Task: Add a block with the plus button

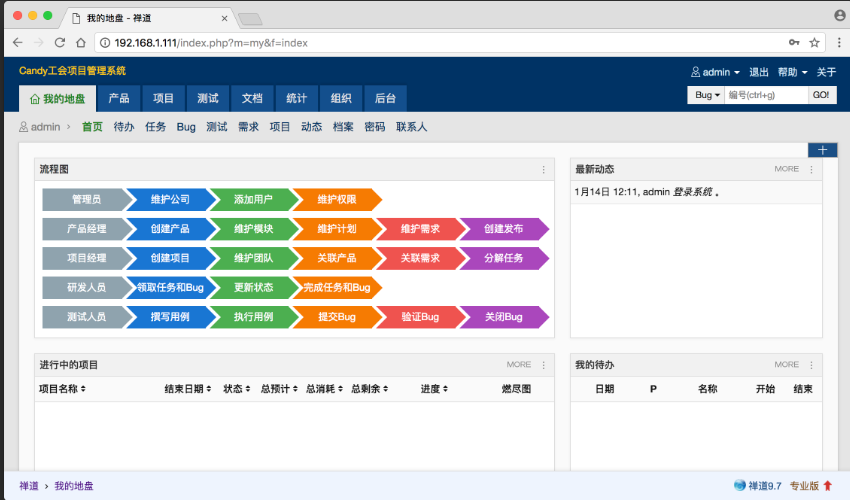Action: [x=822, y=150]
